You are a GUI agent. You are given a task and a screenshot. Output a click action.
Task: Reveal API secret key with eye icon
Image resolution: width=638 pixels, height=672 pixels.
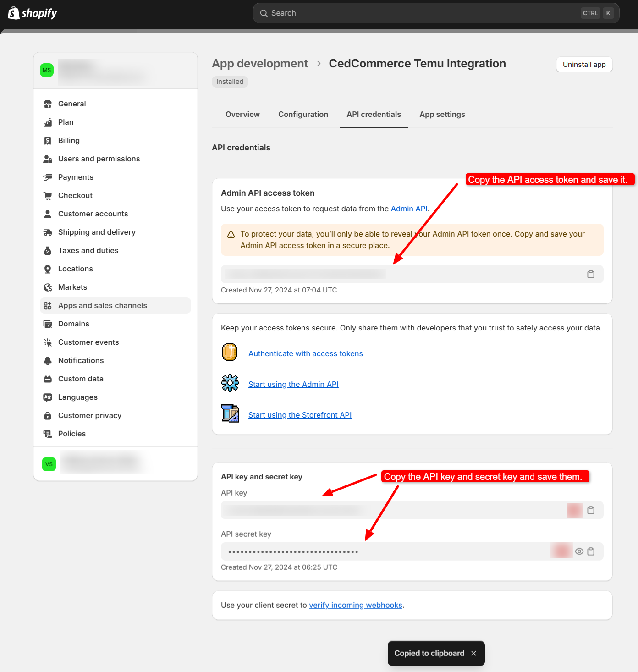pyautogui.click(x=579, y=551)
